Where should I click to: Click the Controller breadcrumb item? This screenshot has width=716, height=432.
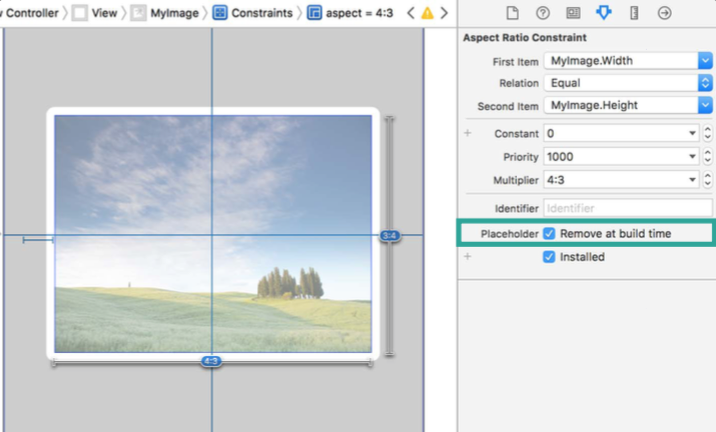[x=30, y=13]
